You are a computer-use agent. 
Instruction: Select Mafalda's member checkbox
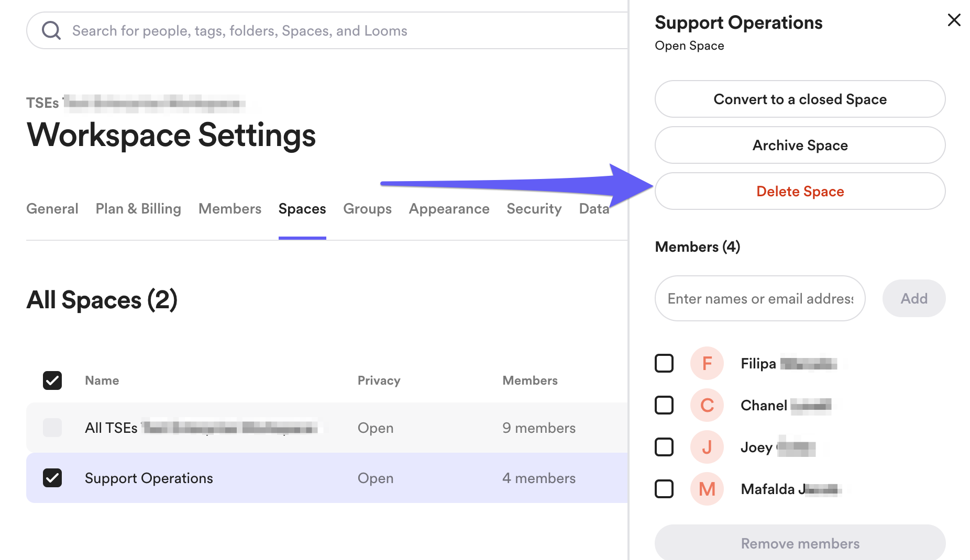[x=664, y=489]
